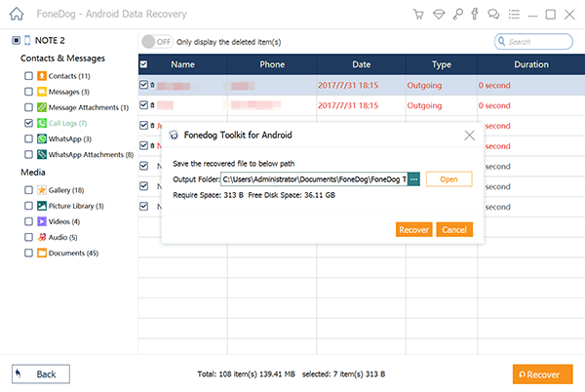
Task: Sort by the Phone column header
Action: click(x=272, y=64)
